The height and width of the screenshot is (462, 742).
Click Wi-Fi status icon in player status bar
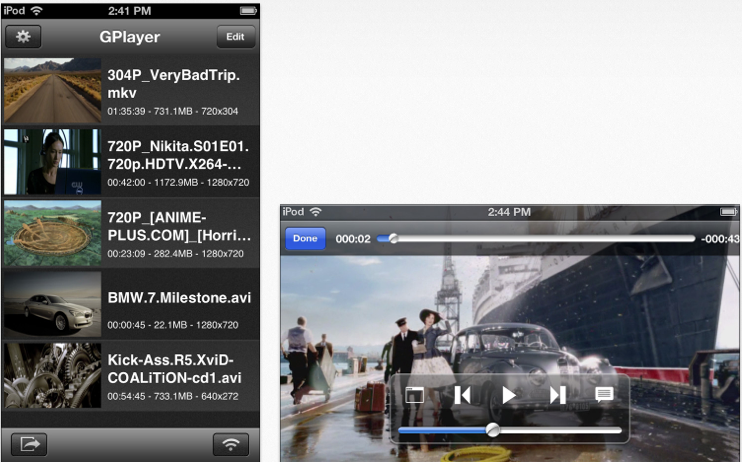[315, 212]
